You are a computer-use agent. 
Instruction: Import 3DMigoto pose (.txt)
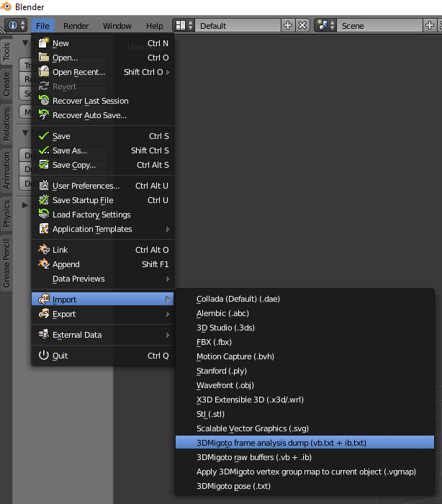click(x=305, y=486)
